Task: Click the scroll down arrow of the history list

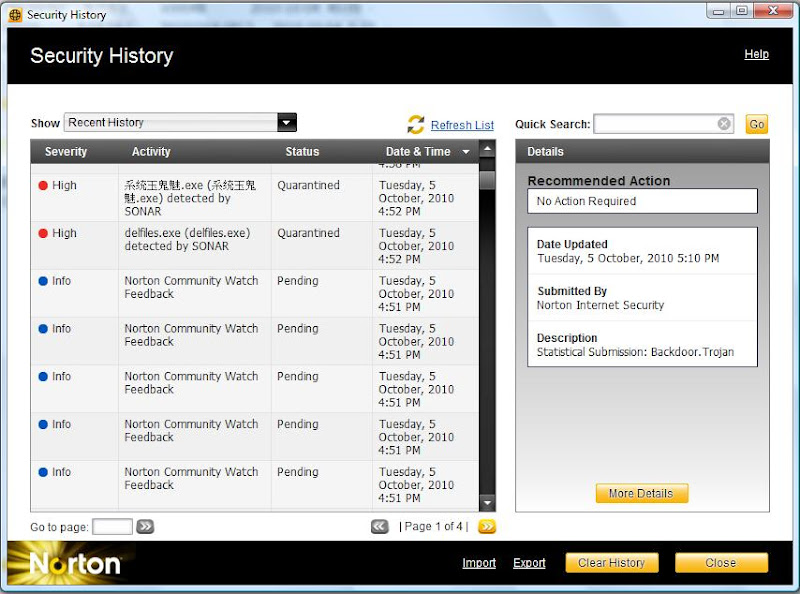Action: point(487,503)
